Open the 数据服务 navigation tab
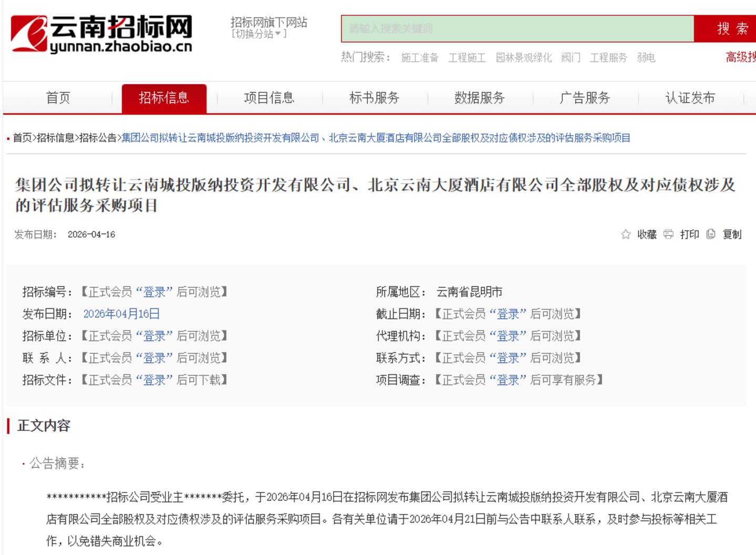 (x=480, y=98)
